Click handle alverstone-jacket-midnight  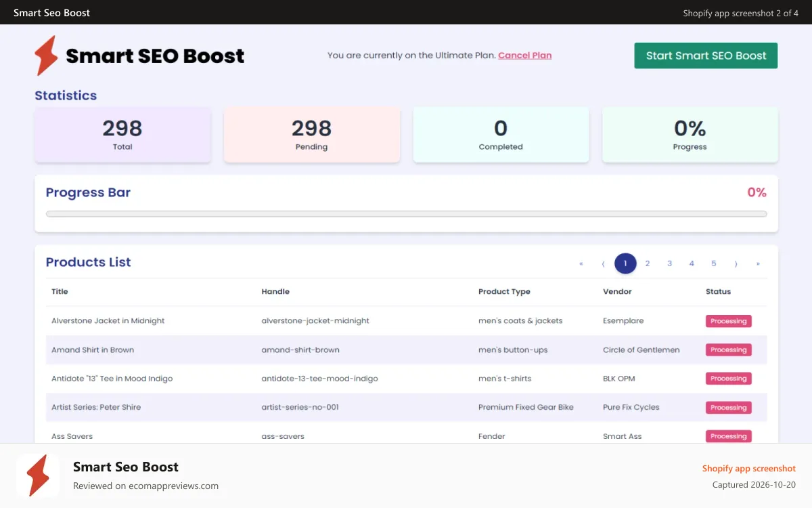[315, 320]
